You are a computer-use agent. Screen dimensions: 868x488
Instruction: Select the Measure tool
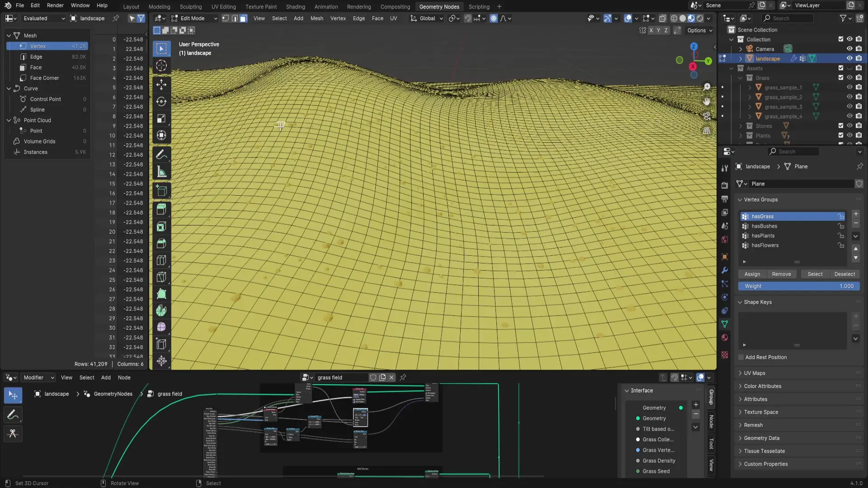(161, 171)
